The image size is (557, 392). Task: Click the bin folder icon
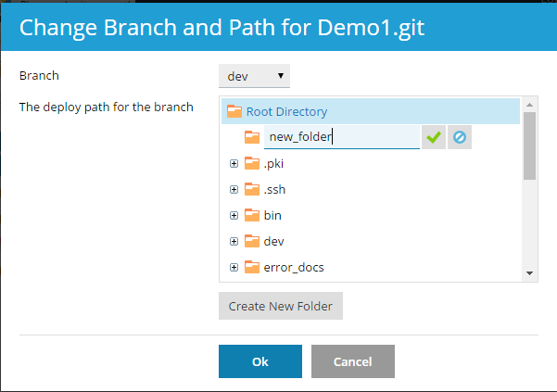(x=252, y=216)
